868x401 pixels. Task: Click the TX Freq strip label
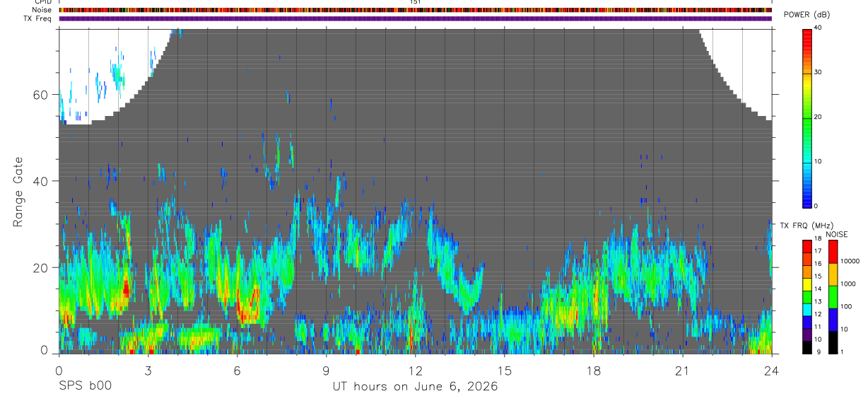37,18
